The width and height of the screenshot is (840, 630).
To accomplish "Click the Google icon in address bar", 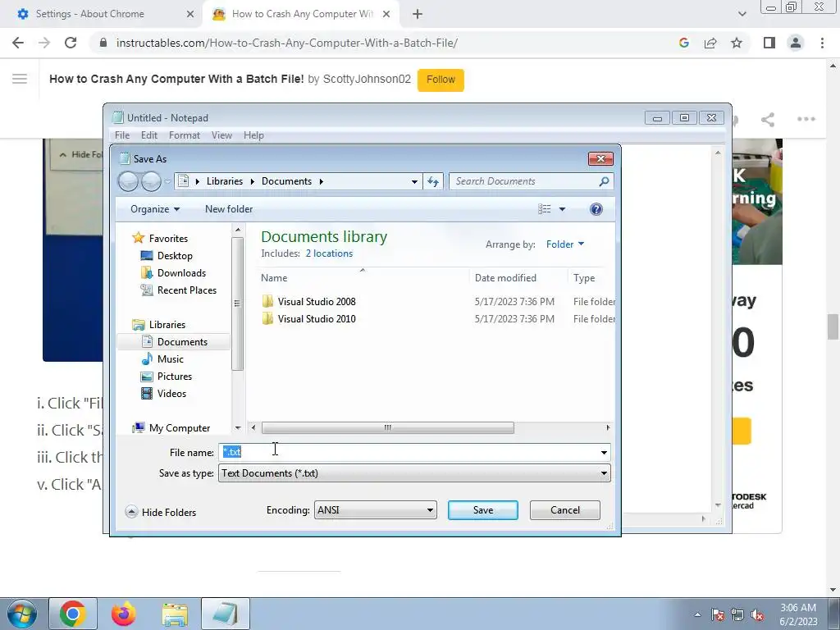I will (683, 43).
